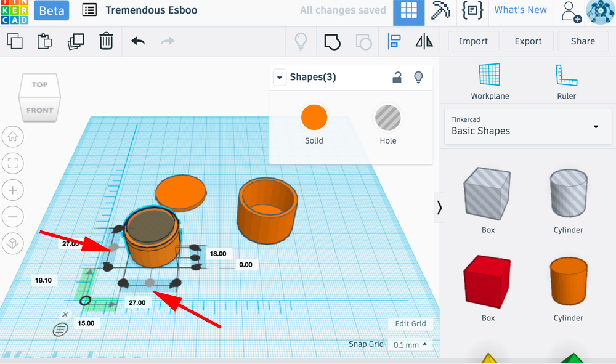The image size is (616, 364).
Task: Collapse the shapes sidebar with chevron
Action: 439,208
